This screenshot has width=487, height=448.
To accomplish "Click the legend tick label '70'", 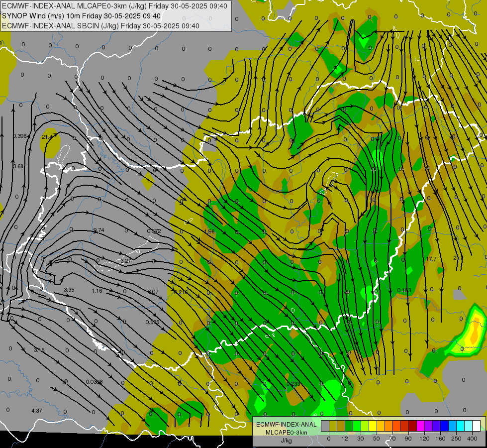I will coord(392,439).
